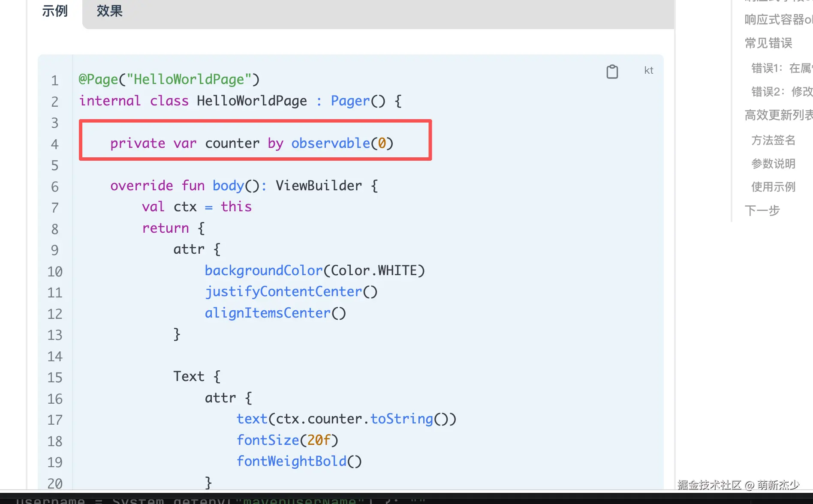The height and width of the screenshot is (504, 813).
Task: Open the 常见错误 outline link
Action: point(768,43)
